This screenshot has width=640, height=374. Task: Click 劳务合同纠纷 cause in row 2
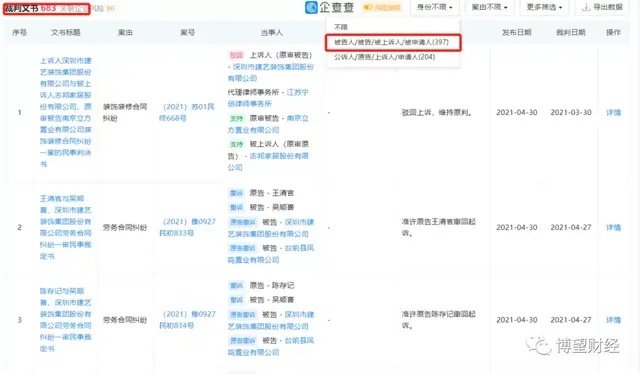pyautogui.click(x=125, y=227)
